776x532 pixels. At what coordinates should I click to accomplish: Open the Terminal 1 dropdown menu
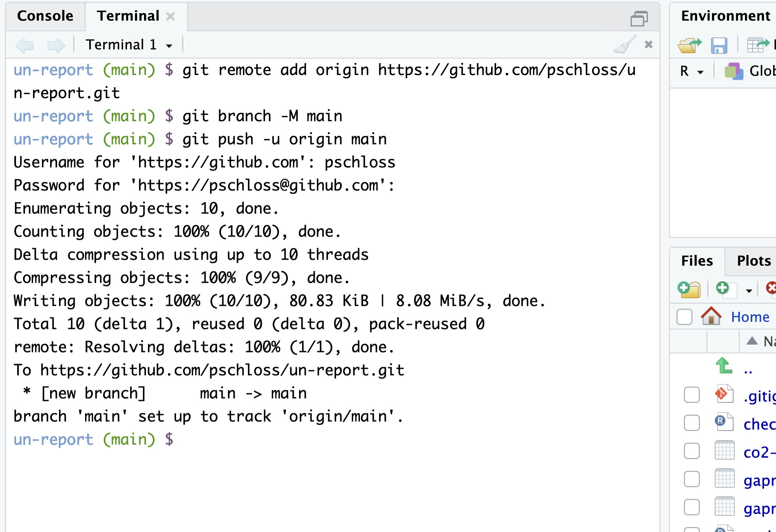(129, 45)
